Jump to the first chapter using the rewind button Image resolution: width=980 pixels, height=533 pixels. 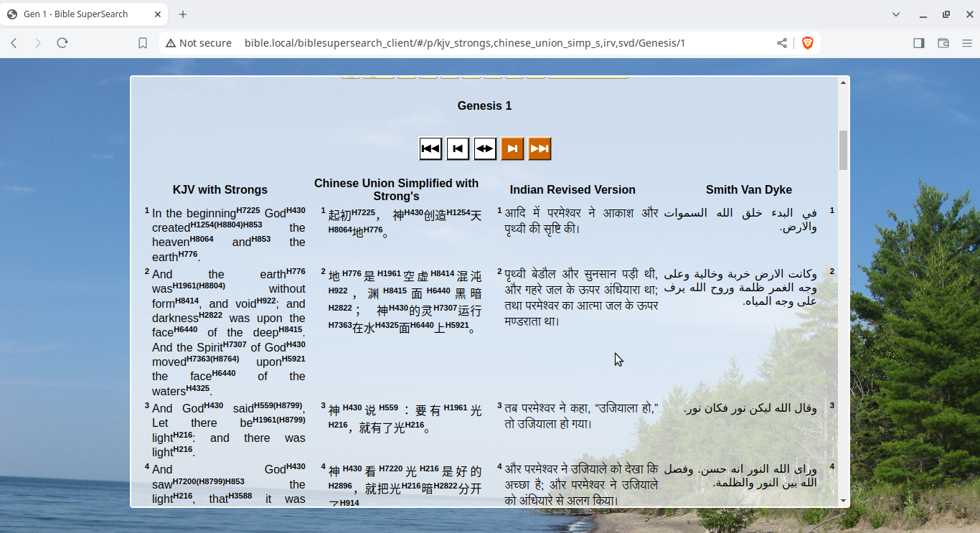[430, 148]
